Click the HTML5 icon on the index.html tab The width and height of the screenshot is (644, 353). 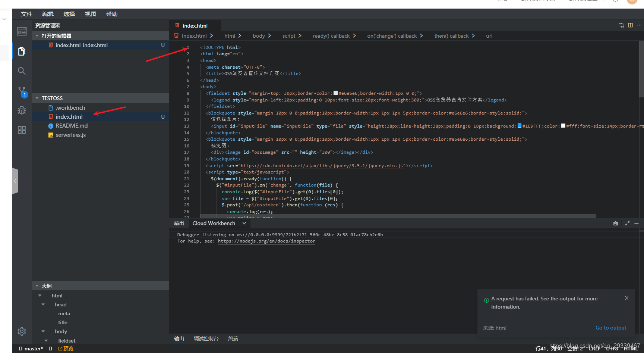pos(177,25)
